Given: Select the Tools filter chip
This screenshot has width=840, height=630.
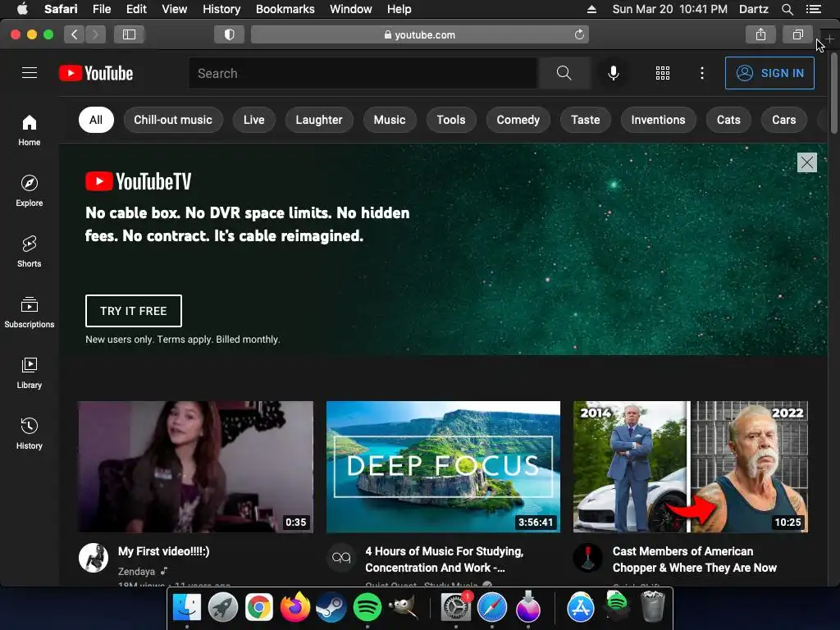Looking at the screenshot, I should [x=451, y=120].
